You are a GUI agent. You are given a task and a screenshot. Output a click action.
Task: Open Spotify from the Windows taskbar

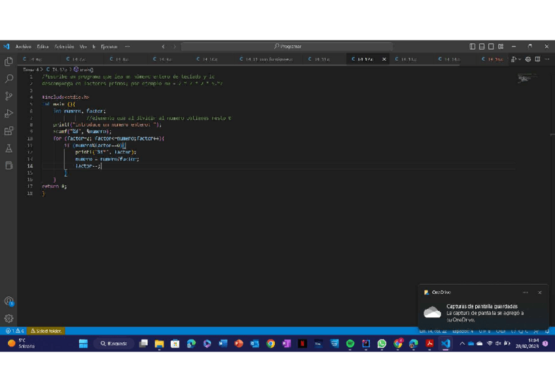(x=350, y=344)
